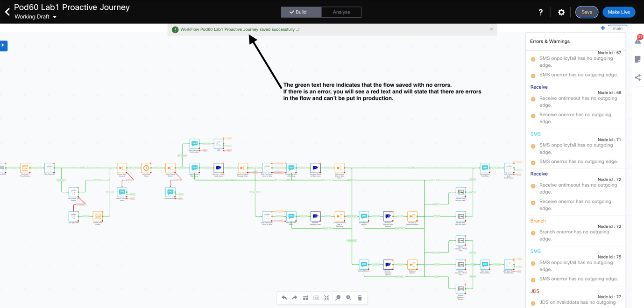The height and width of the screenshot is (308, 644).
Task: Zoom out on the canvas
Action: click(x=338, y=298)
